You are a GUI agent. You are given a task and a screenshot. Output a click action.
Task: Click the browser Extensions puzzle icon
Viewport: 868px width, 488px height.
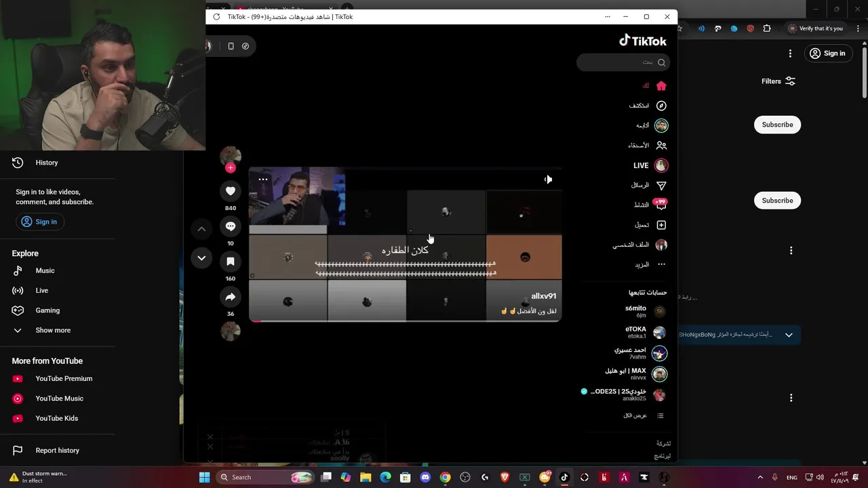(x=767, y=28)
